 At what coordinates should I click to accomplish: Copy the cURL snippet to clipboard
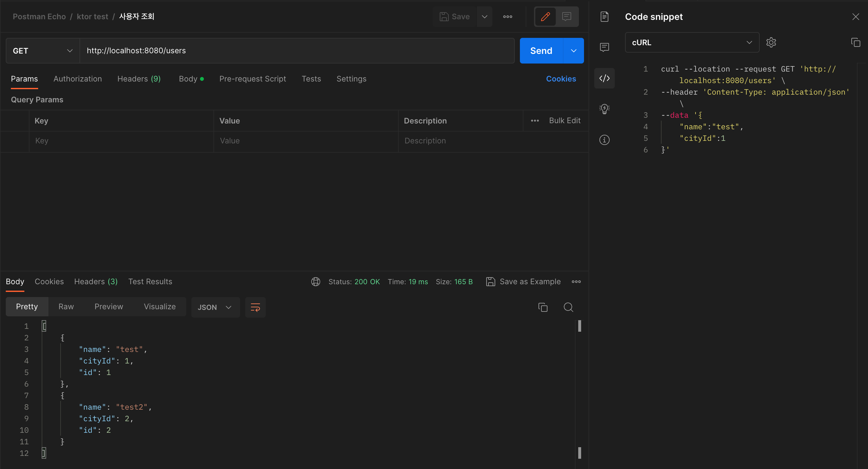pos(855,42)
